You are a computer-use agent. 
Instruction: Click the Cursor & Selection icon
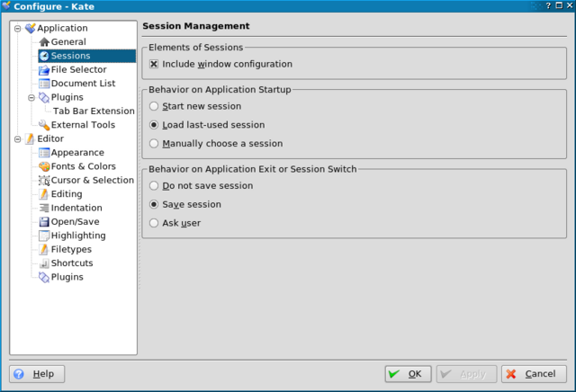point(44,180)
